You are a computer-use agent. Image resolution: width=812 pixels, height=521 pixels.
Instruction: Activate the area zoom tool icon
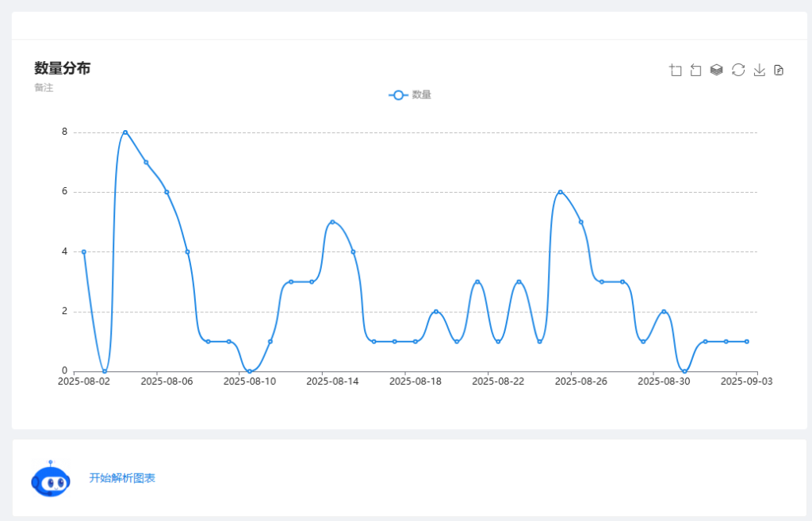coord(676,70)
